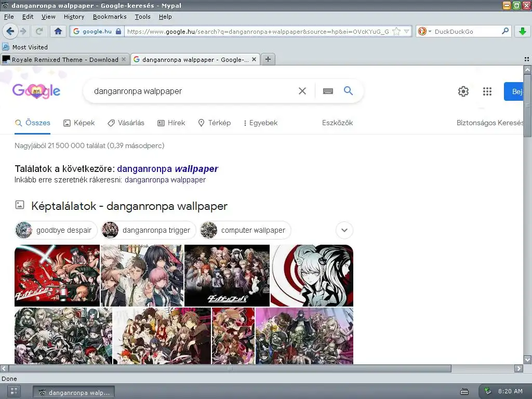
Task: Select the Összes results tab
Action: coord(33,123)
